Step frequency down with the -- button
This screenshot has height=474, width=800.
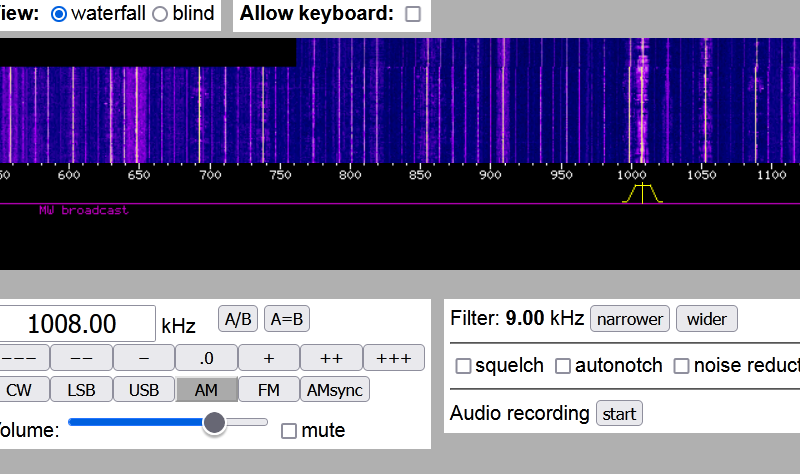pyautogui.click(x=82, y=358)
